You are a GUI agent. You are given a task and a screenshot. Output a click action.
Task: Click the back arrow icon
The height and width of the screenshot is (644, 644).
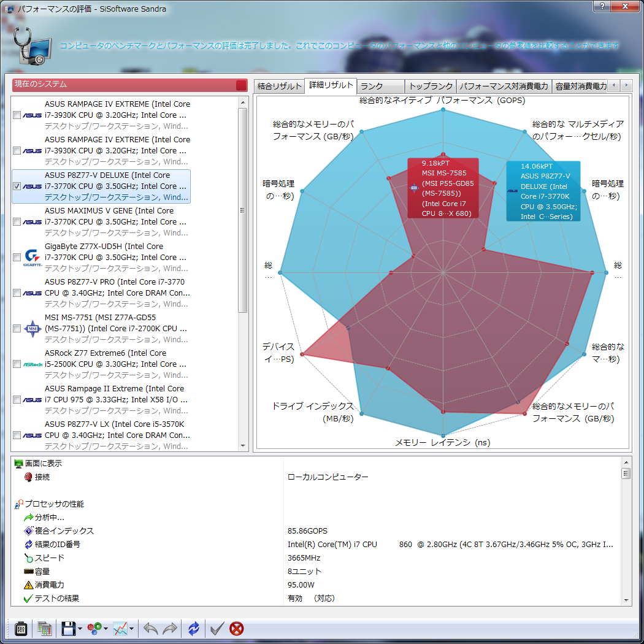[150, 629]
